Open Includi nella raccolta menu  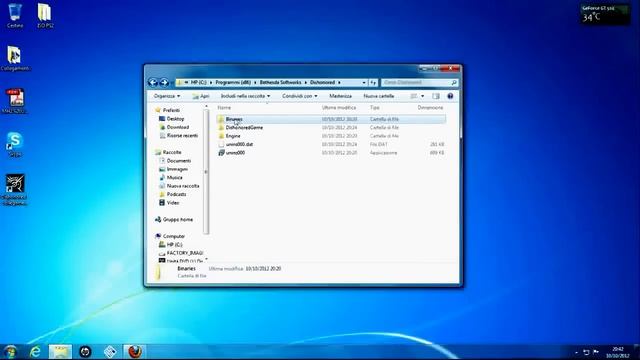coord(245,96)
